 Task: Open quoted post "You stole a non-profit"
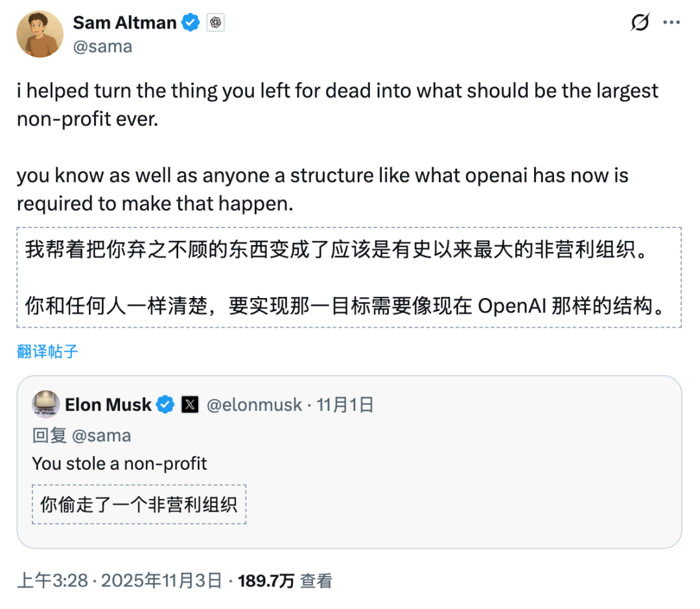(120, 463)
